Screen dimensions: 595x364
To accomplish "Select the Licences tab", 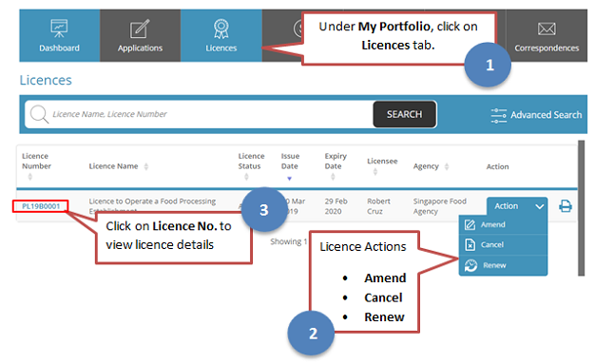I will pyautogui.click(x=221, y=36).
